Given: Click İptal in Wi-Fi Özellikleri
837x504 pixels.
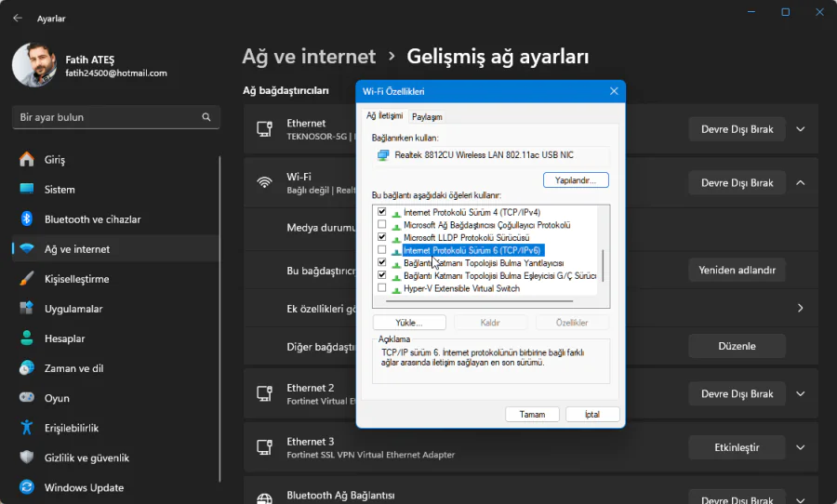Looking at the screenshot, I should pos(592,415).
